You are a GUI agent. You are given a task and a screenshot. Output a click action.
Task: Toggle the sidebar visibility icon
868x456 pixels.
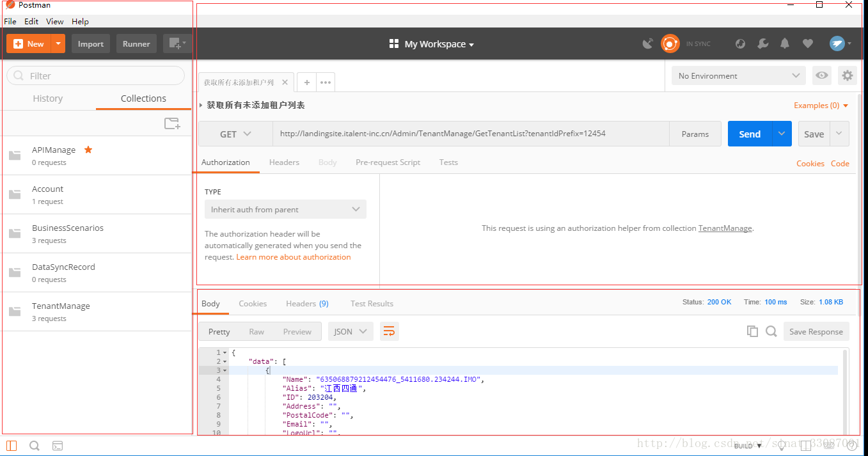pyautogui.click(x=12, y=446)
